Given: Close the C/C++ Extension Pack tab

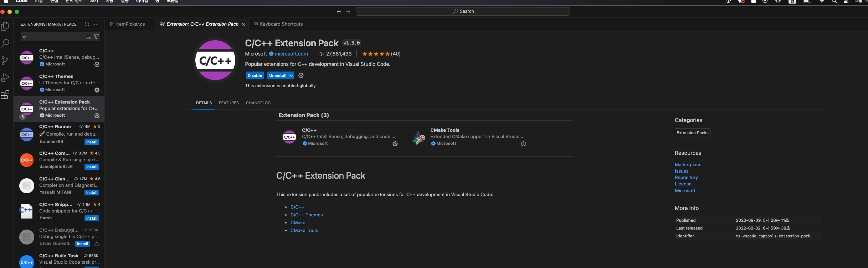Looking at the screenshot, I should tap(243, 24).
